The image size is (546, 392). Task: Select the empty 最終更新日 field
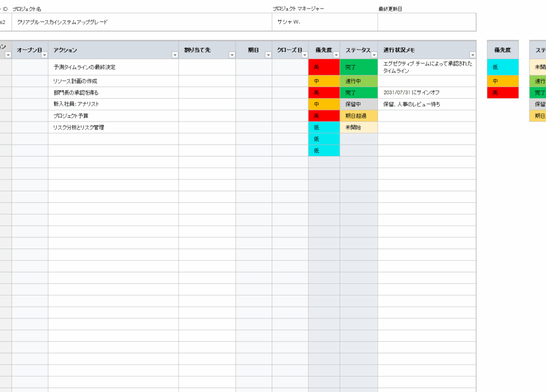tap(427, 22)
